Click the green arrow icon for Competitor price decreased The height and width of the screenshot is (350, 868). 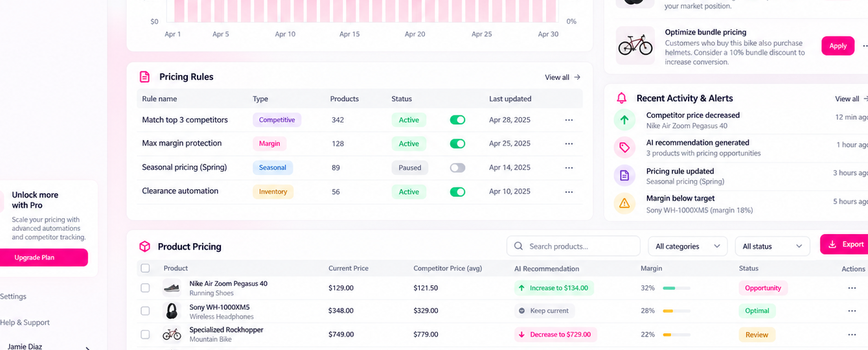[624, 120]
